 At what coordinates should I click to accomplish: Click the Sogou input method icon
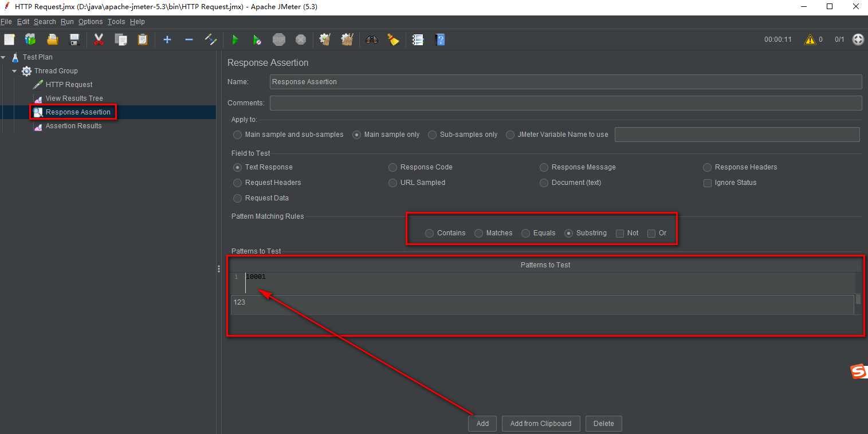pos(859,372)
